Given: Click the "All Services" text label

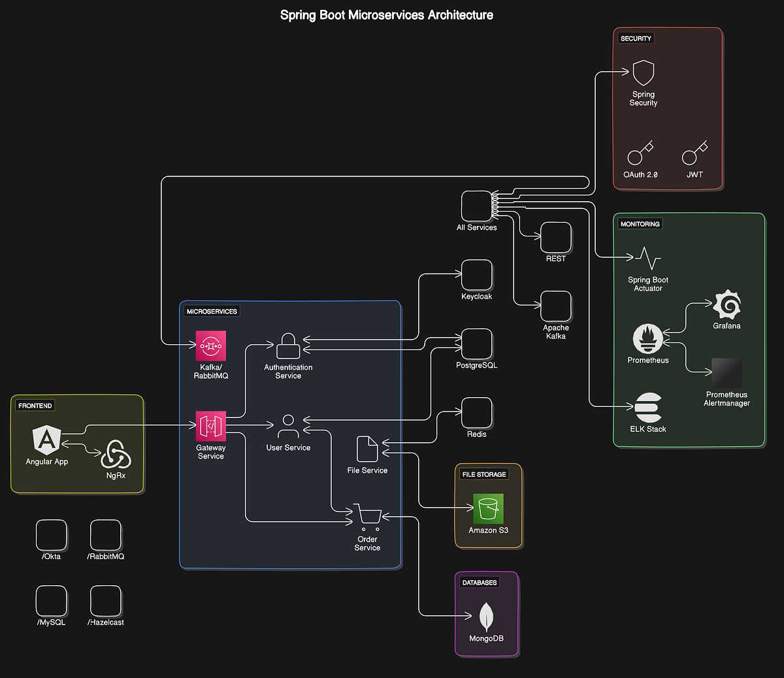Looking at the screenshot, I should tap(476, 228).
